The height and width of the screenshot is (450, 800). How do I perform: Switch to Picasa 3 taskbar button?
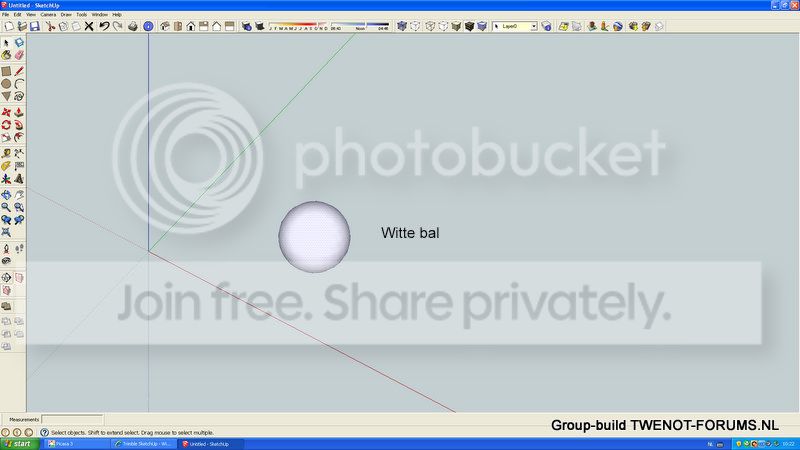(77, 444)
